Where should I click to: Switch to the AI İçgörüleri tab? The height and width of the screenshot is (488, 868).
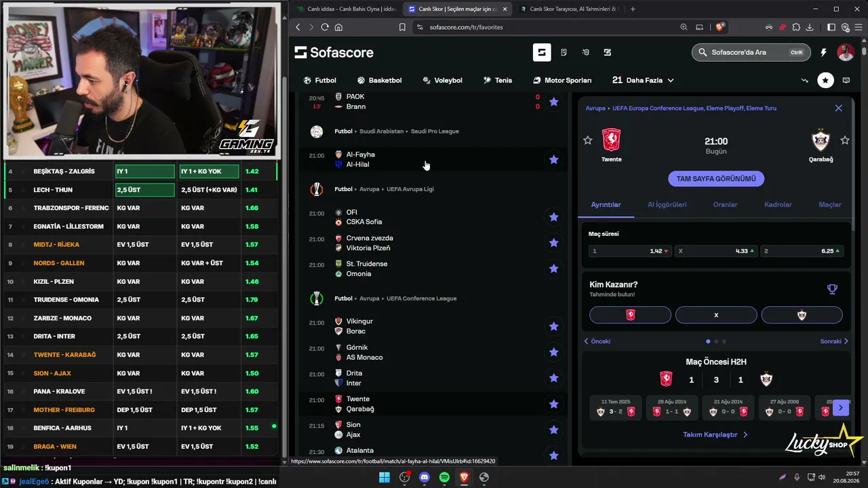pos(667,205)
